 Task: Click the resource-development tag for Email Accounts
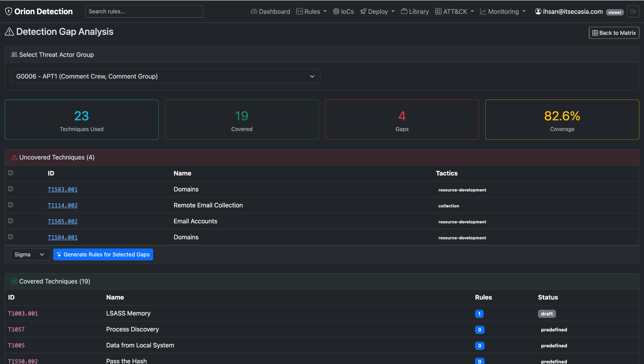coord(462,222)
